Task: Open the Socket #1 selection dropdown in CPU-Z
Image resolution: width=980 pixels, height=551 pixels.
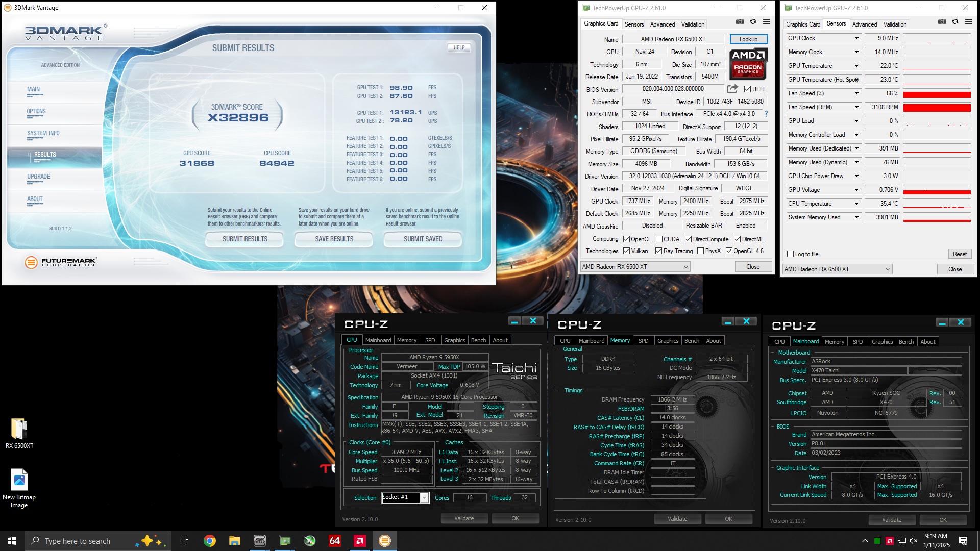Action: [424, 498]
